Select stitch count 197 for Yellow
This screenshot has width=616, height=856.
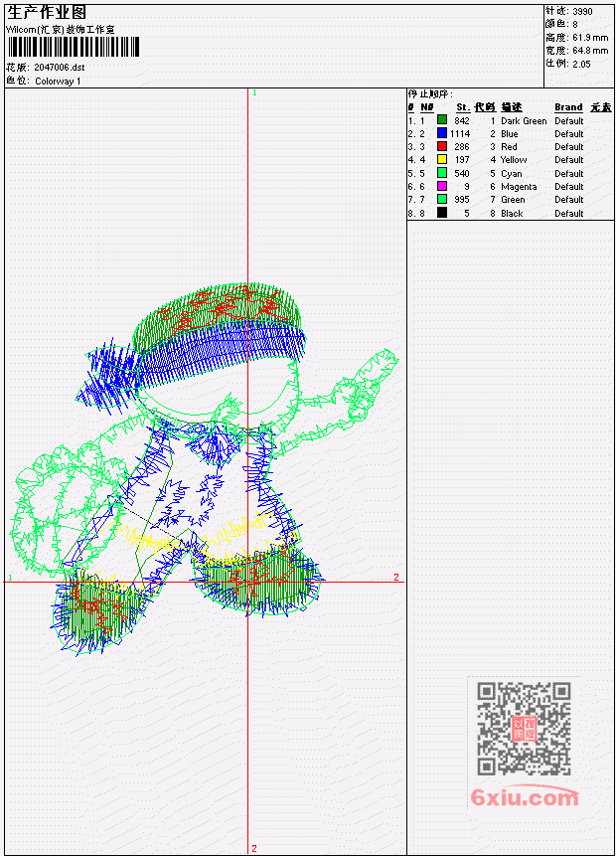462,160
